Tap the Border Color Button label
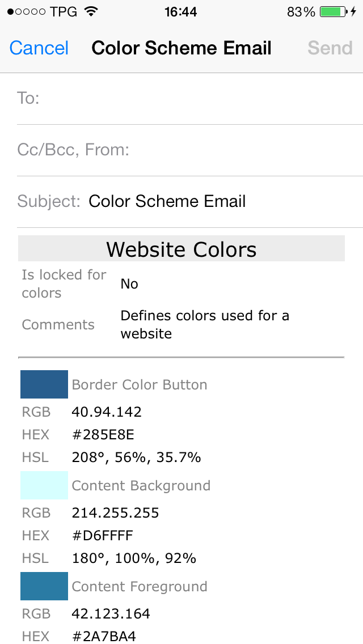Viewport: 363px width, 644px height. click(140, 385)
